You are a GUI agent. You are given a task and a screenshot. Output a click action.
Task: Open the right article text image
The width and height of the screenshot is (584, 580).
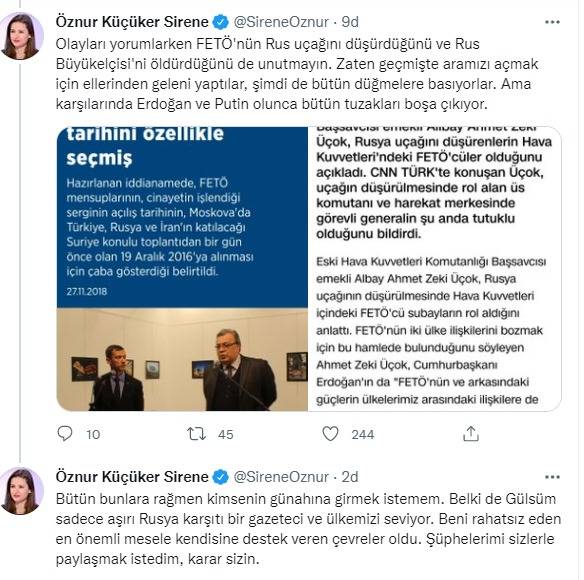(x=435, y=269)
